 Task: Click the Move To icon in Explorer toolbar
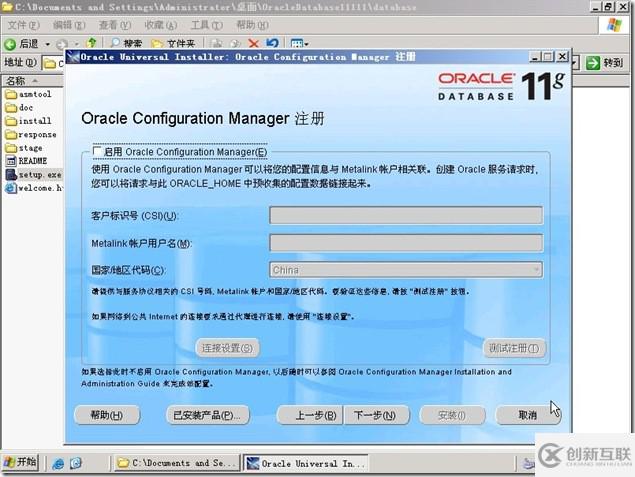pyautogui.click(x=217, y=43)
